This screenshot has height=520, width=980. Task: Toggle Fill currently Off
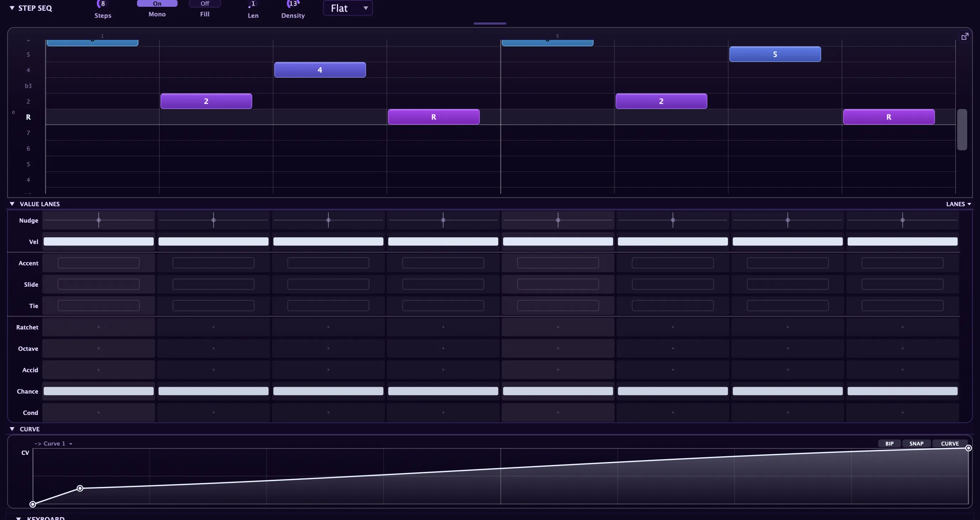(205, 4)
